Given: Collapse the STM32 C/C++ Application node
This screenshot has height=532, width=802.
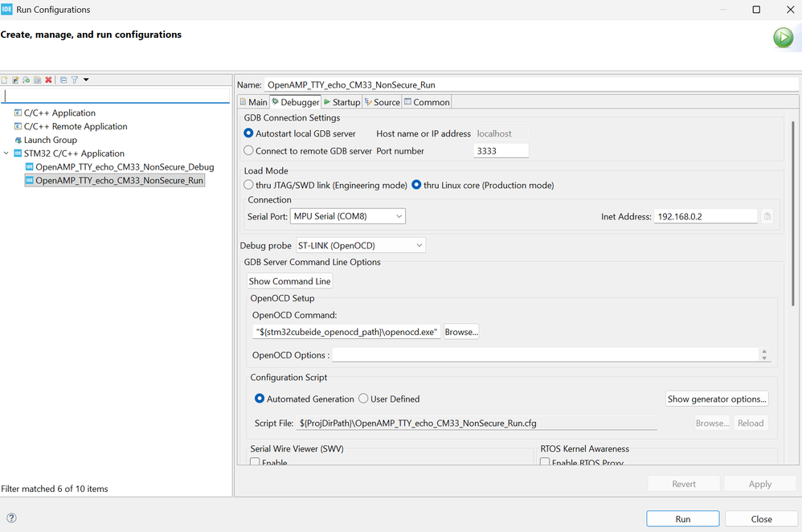Looking at the screenshot, I should tap(6, 153).
